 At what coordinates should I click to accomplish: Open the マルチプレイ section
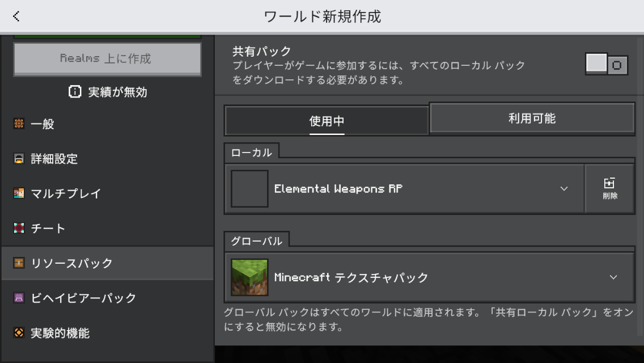tap(108, 193)
